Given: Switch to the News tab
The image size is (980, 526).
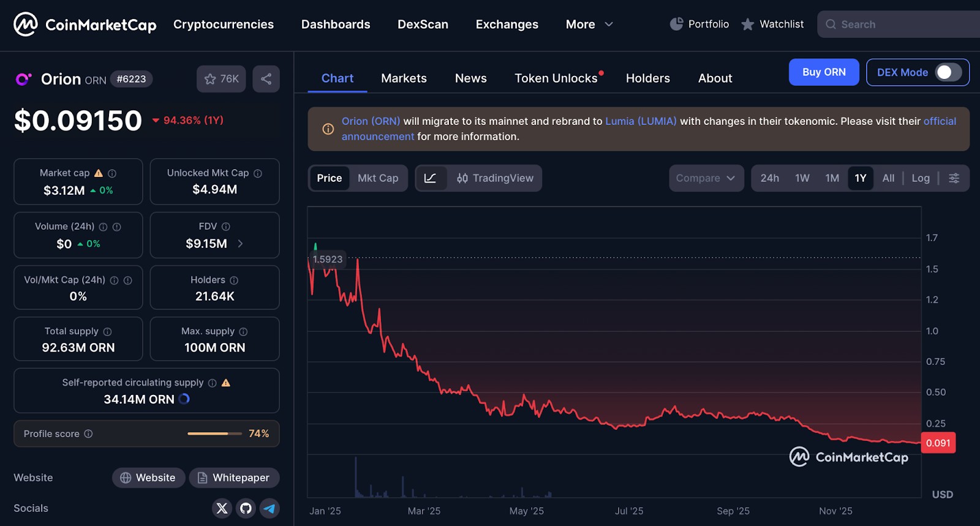Looking at the screenshot, I should (x=471, y=78).
